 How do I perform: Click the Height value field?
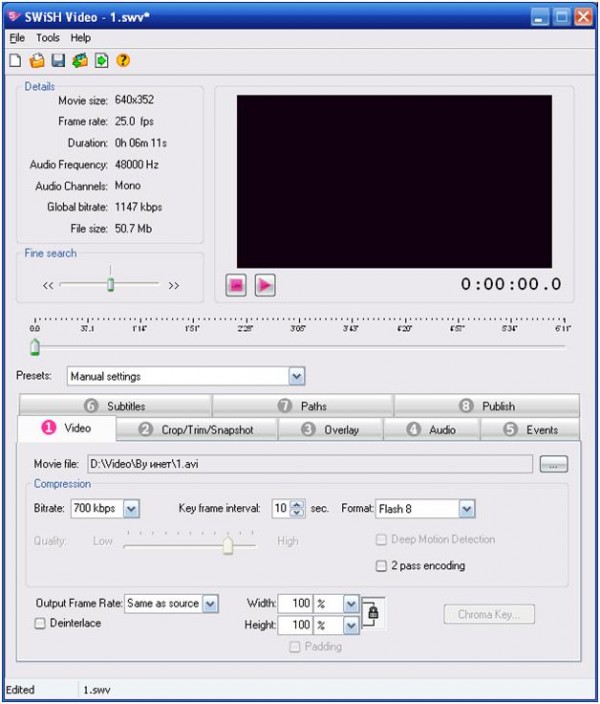click(x=296, y=625)
